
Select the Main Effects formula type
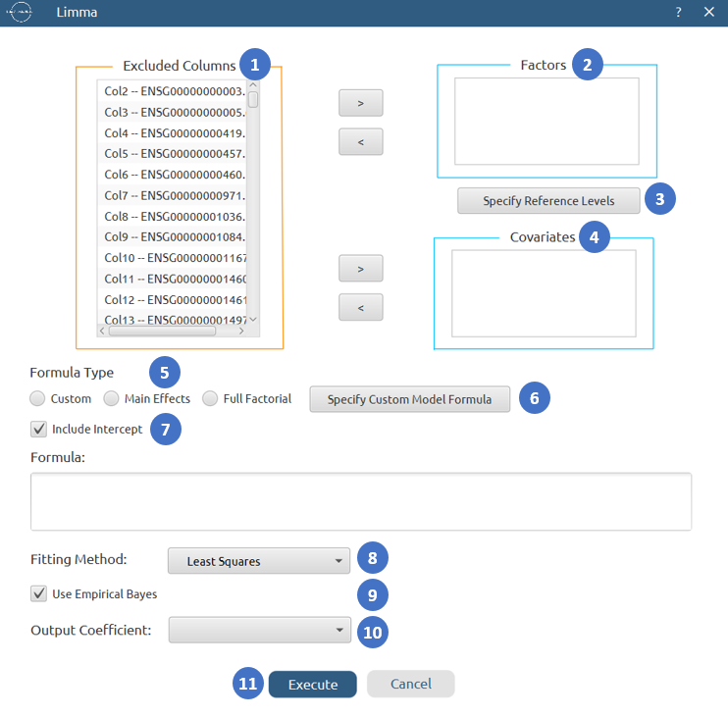pyautogui.click(x=111, y=398)
